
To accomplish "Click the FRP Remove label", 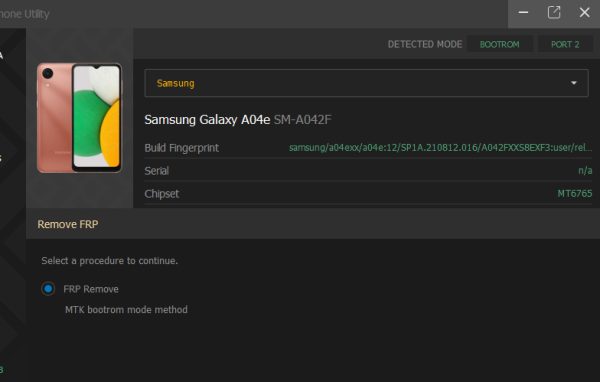I will [x=91, y=289].
